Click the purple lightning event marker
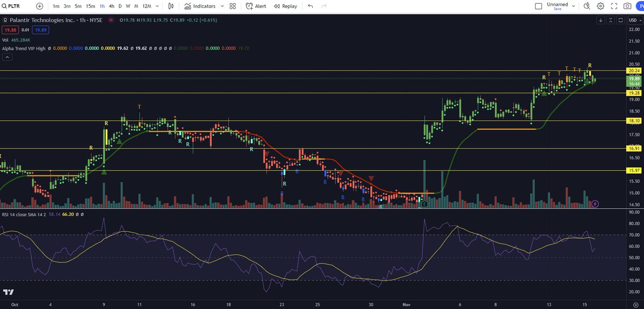 click(x=595, y=204)
